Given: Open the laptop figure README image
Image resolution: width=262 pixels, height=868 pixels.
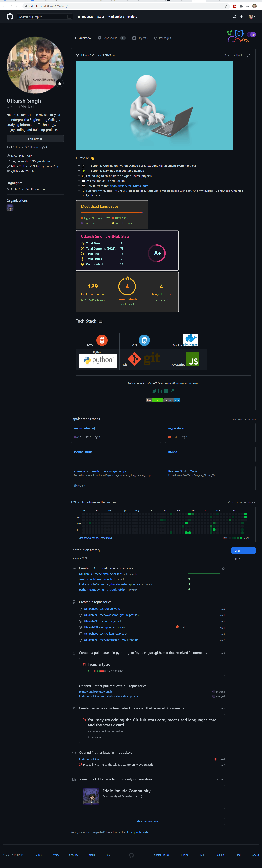Looking at the screenshot, I should click(154, 105).
